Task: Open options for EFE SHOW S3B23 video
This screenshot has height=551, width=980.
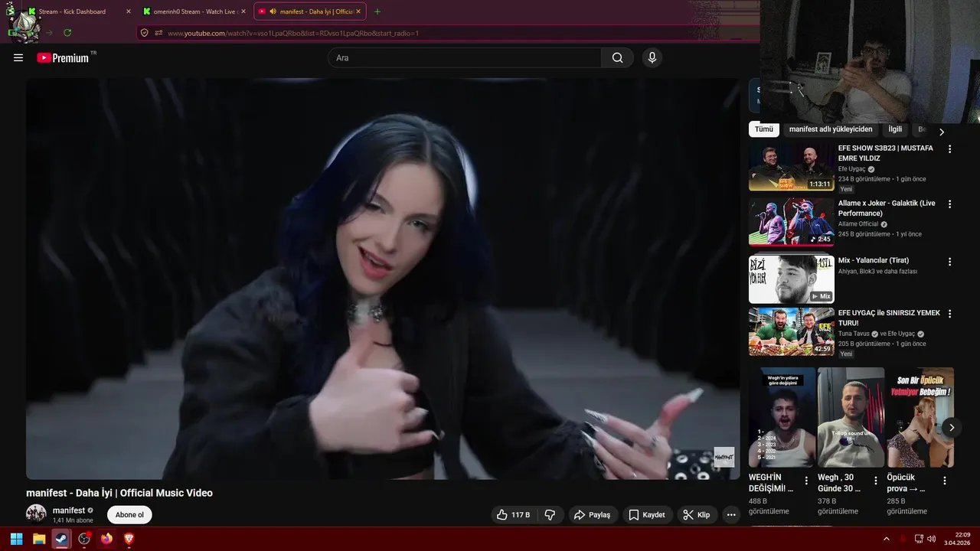Action: [949, 149]
